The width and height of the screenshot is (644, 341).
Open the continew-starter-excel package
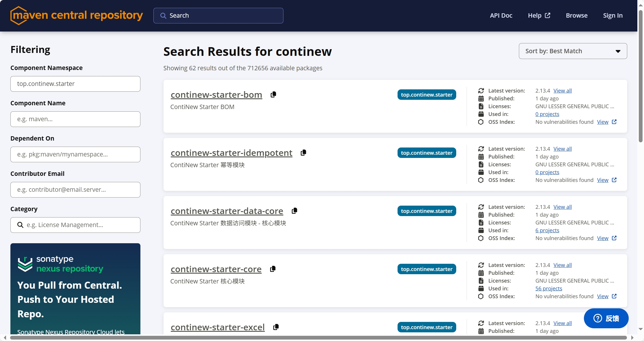point(218,327)
